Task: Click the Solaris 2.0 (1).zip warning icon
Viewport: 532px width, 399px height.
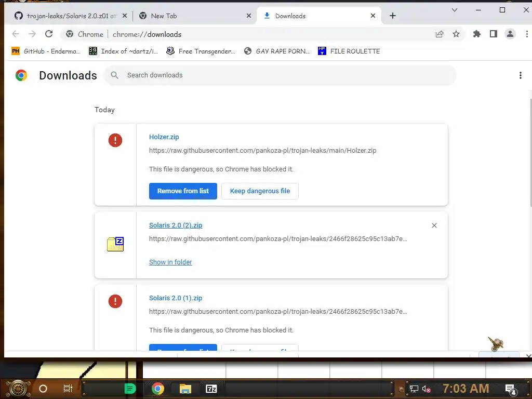Action: [x=115, y=301]
